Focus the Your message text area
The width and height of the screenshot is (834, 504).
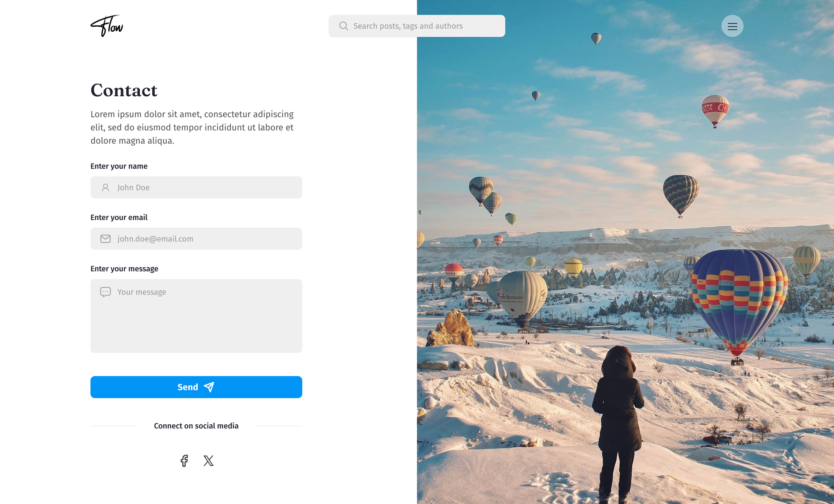196,316
